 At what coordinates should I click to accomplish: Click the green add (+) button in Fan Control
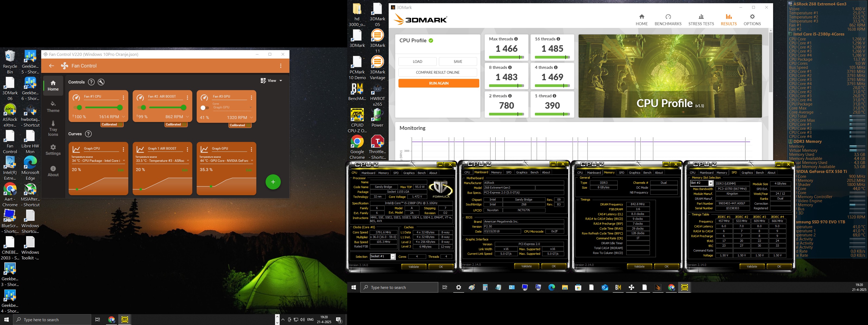273,182
